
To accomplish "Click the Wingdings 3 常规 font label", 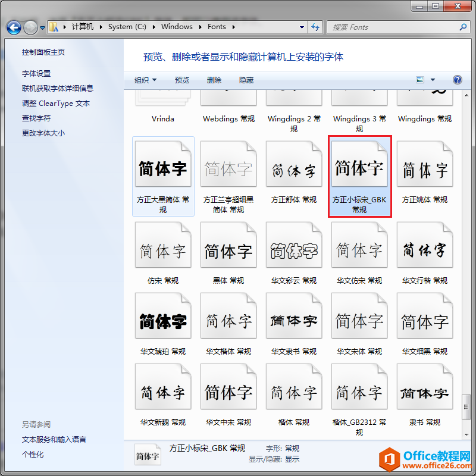I will (359, 124).
